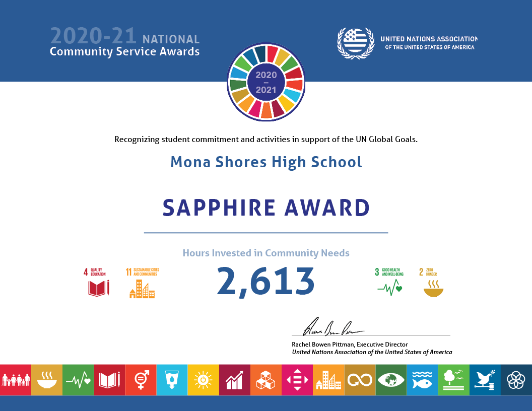
Task: Click the Mona Shores High School name
Action: 266,162
